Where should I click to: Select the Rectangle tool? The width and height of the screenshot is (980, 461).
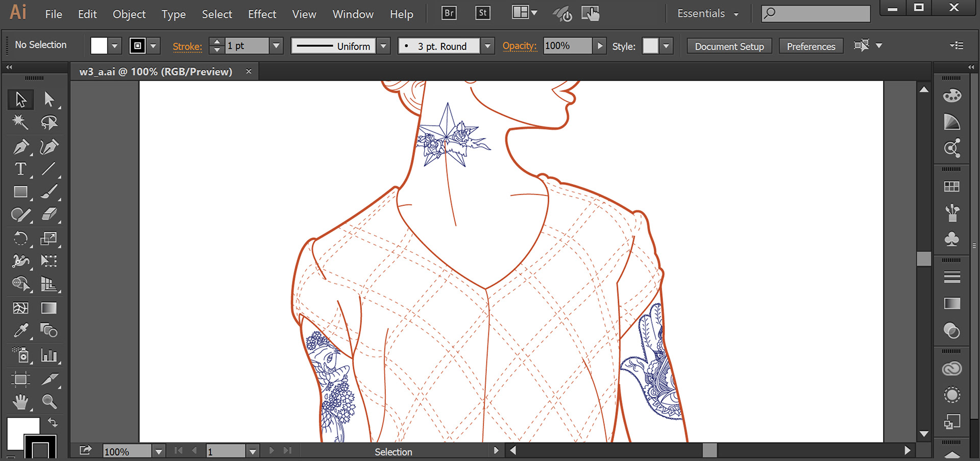pyautogui.click(x=20, y=192)
